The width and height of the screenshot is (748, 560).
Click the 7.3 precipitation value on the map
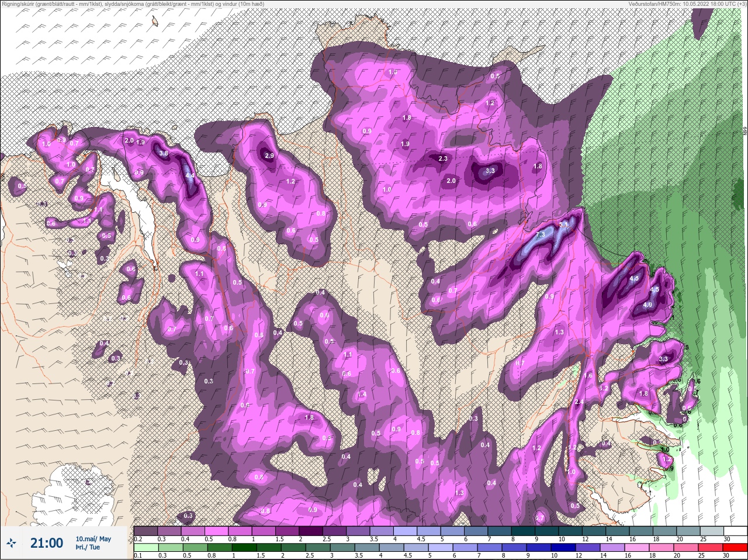541,234
